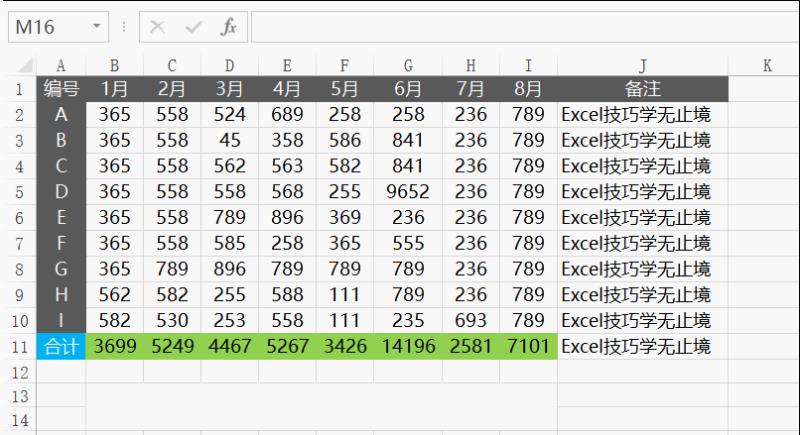Click cell containing 9652
The width and height of the screenshot is (800, 435).
(408, 191)
